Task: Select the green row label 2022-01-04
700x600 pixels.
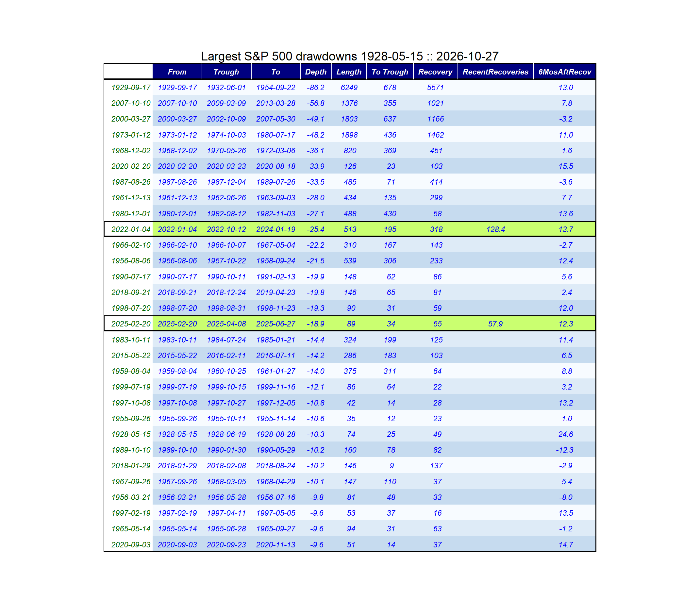Action: (x=131, y=230)
